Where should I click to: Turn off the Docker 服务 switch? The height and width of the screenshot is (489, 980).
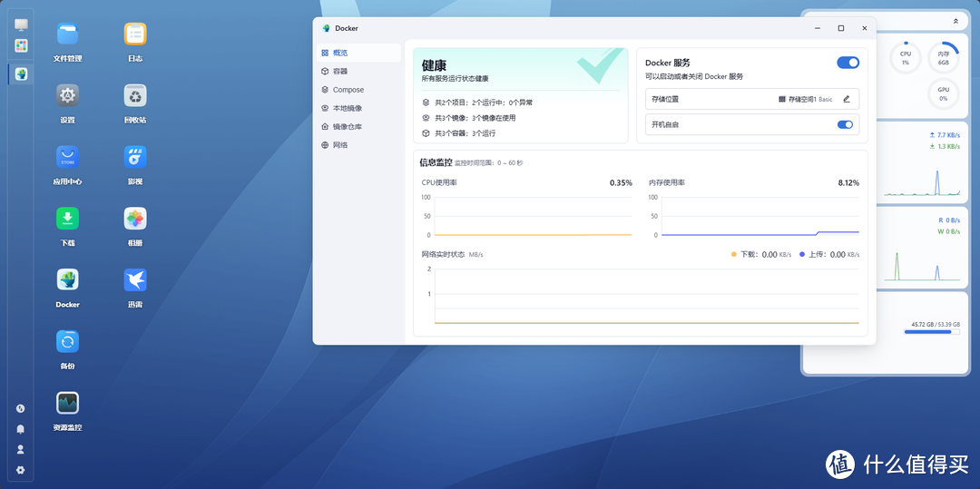click(x=848, y=63)
